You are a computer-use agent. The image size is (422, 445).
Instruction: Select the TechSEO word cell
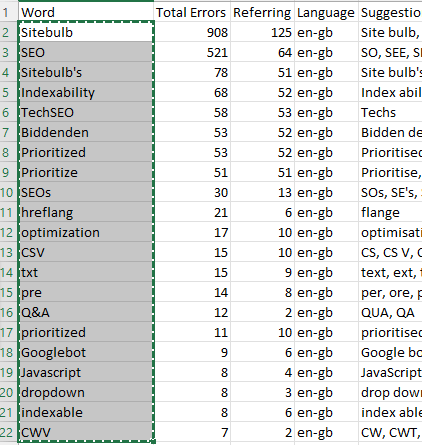coord(86,112)
